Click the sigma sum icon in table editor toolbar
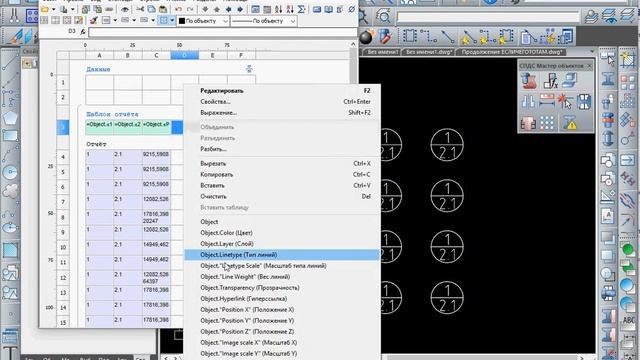 tap(302, 9)
